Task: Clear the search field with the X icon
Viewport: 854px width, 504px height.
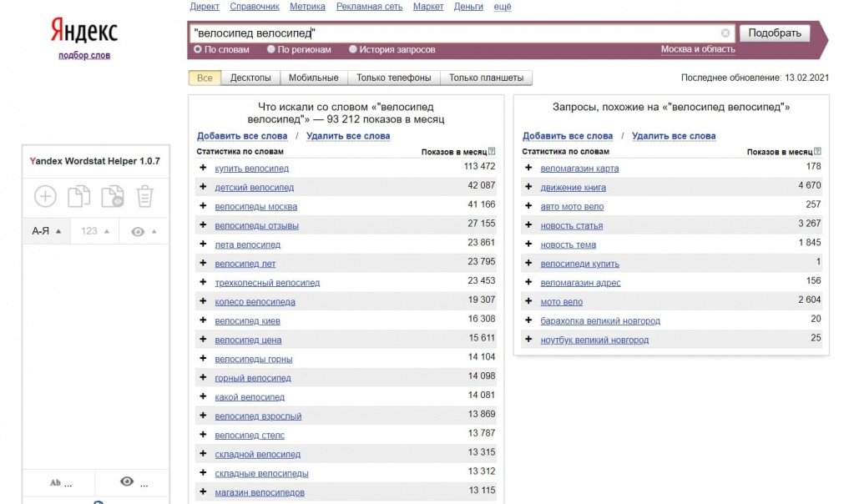Action: 725,33
